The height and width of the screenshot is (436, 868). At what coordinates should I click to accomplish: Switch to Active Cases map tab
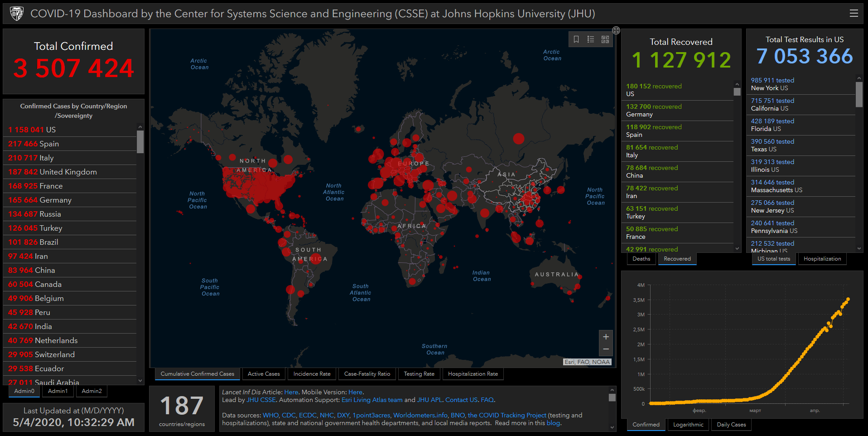click(264, 374)
